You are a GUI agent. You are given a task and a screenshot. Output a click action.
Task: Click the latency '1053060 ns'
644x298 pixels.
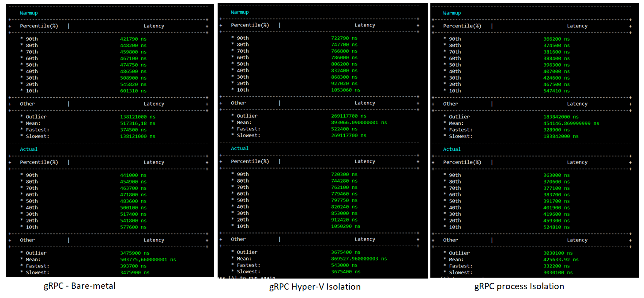(x=346, y=90)
